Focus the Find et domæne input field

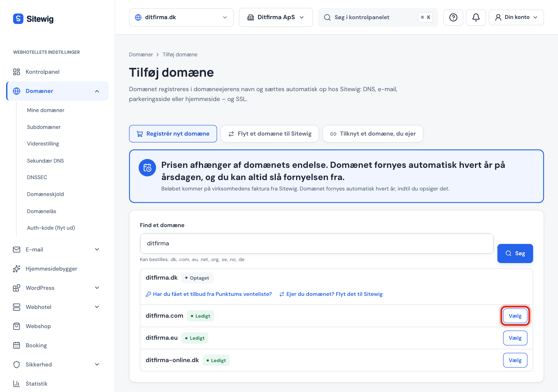pos(316,243)
